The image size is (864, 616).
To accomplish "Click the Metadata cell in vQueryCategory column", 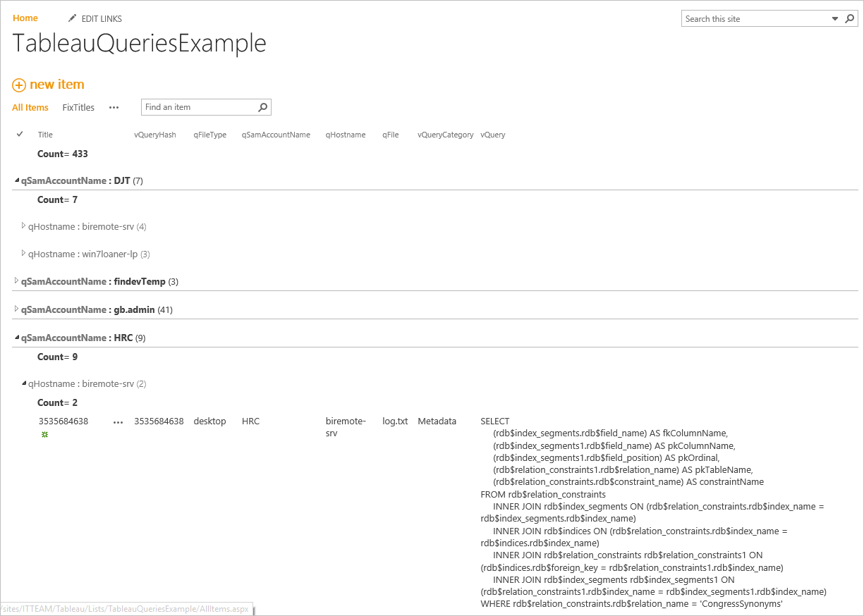I will click(x=437, y=421).
